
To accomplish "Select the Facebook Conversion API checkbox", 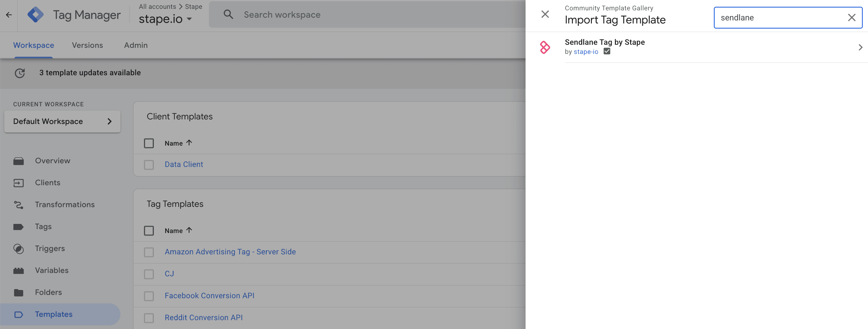I will point(149,296).
